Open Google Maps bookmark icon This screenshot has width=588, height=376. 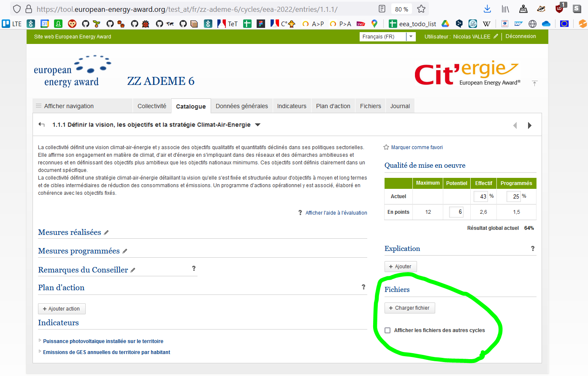click(x=374, y=24)
